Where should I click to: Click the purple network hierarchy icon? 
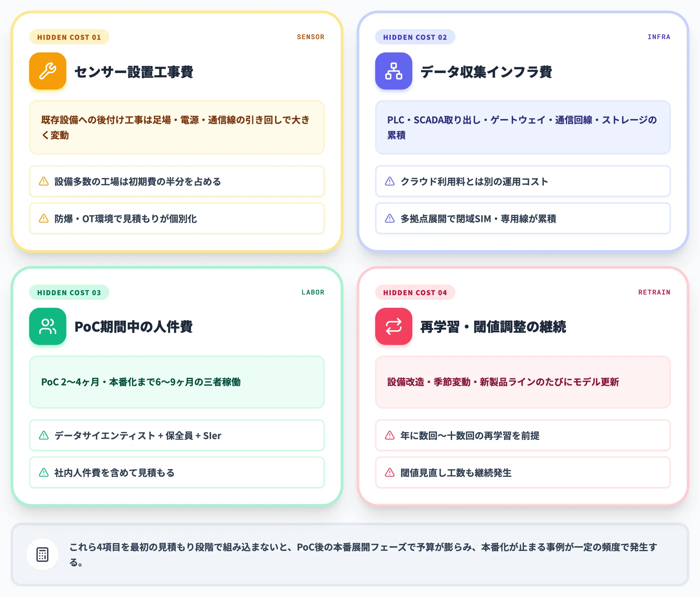click(393, 71)
